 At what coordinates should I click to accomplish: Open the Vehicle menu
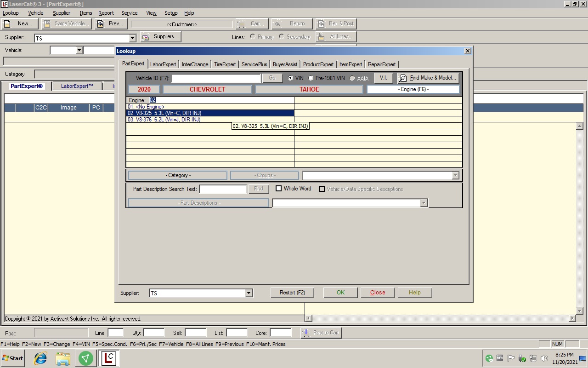coord(36,13)
